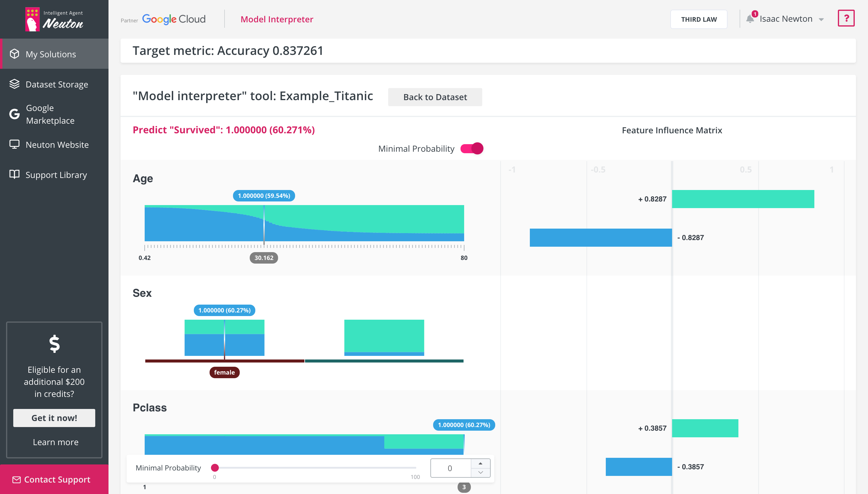Increase Minimal Probability with up arrow
Image resolution: width=868 pixels, height=494 pixels.
[x=480, y=464]
